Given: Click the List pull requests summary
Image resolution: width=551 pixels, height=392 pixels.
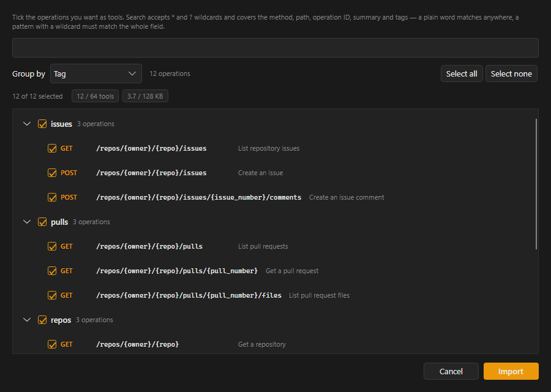Looking at the screenshot, I should (263, 246).
